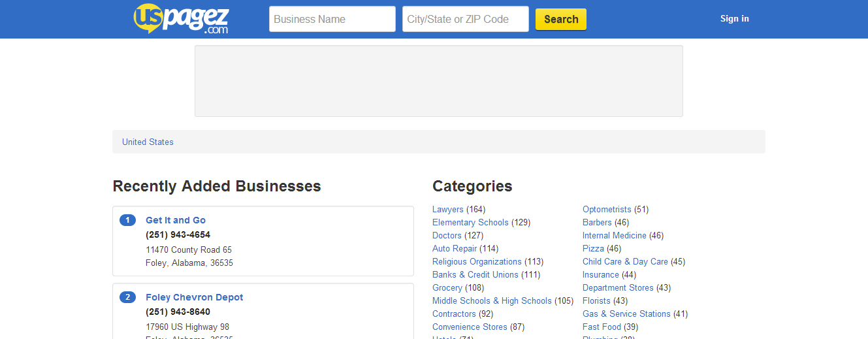Open the Optometrists category
Image resolution: width=868 pixels, height=339 pixels.
click(x=607, y=210)
